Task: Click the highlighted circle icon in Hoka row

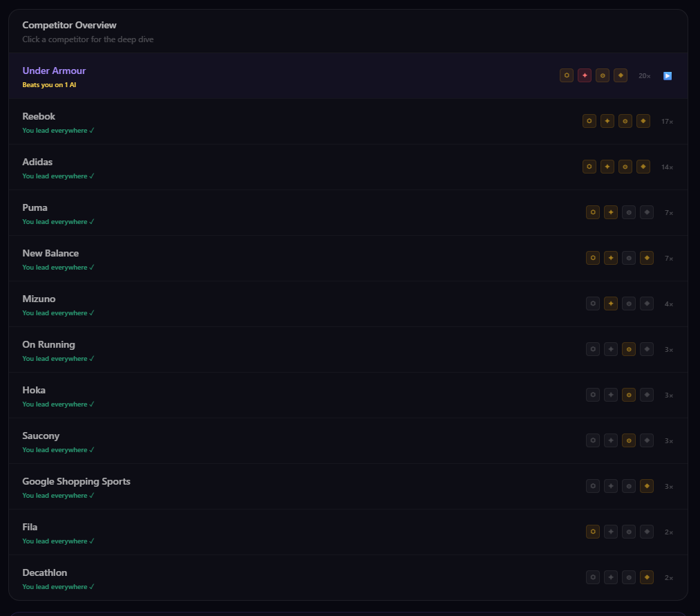Action: (x=629, y=395)
